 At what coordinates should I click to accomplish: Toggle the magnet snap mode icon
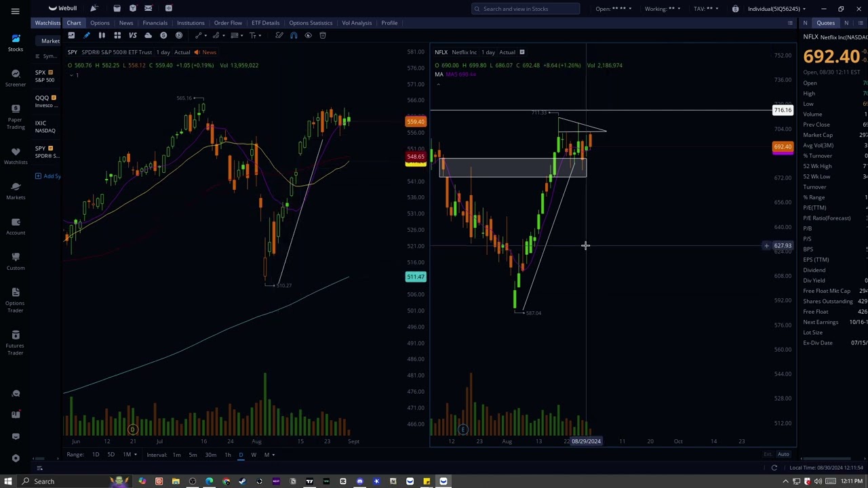click(x=294, y=35)
